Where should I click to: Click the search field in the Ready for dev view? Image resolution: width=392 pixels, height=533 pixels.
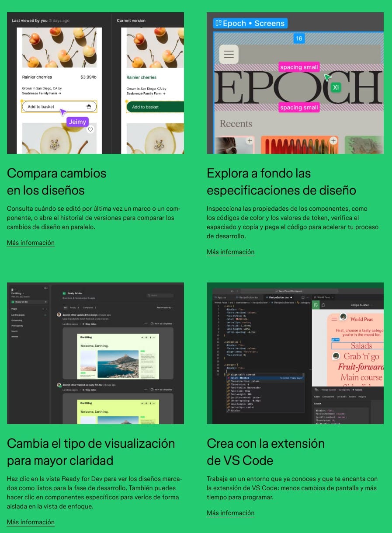(x=160, y=296)
